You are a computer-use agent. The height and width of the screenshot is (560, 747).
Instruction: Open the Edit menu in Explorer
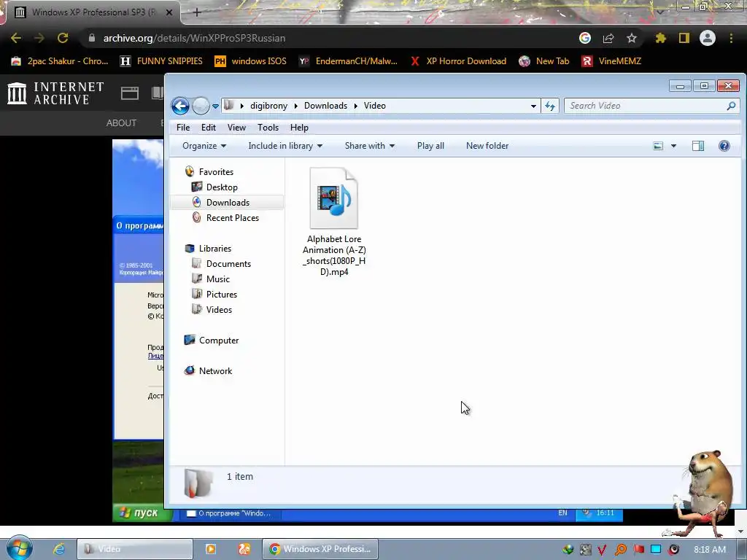[x=208, y=128]
